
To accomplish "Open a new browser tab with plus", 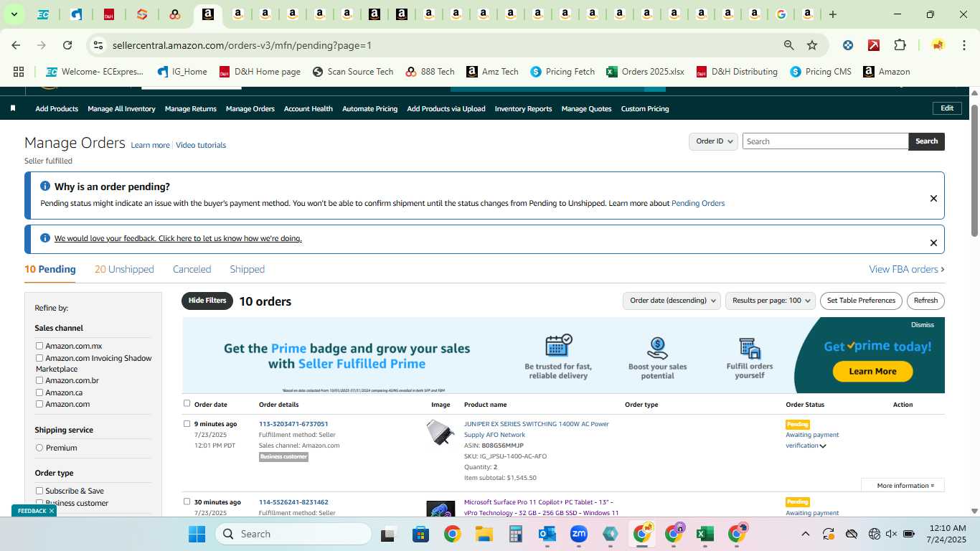I will tap(832, 14).
